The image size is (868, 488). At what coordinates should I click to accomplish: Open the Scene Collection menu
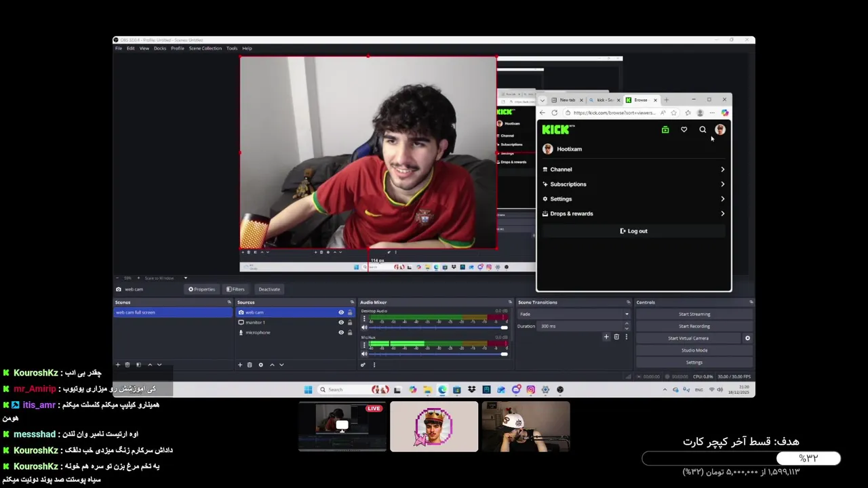(205, 48)
